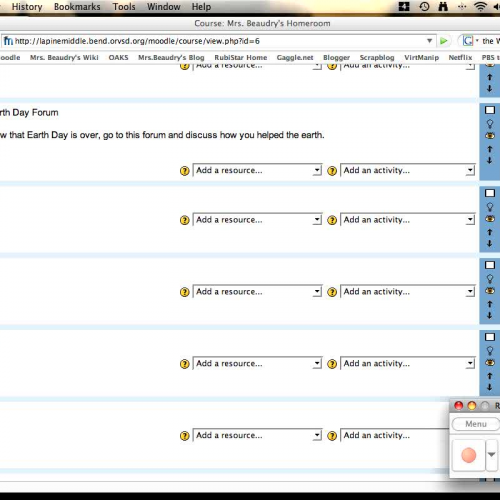The width and height of the screenshot is (500, 500).
Task: Open Add an activity dropdown in third empty section
Action: click(x=407, y=363)
